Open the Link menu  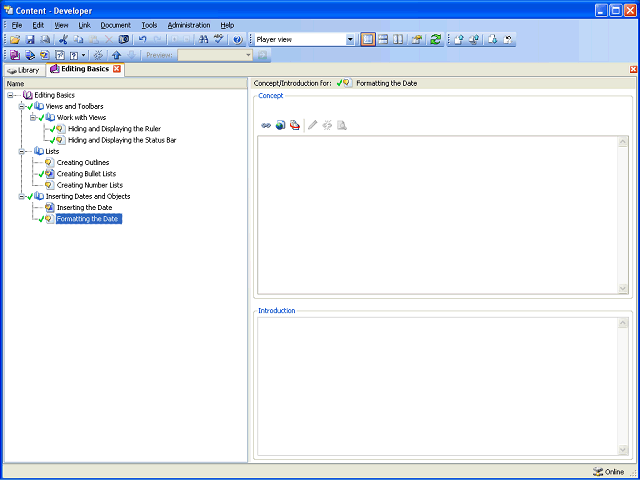pos(84,25)
